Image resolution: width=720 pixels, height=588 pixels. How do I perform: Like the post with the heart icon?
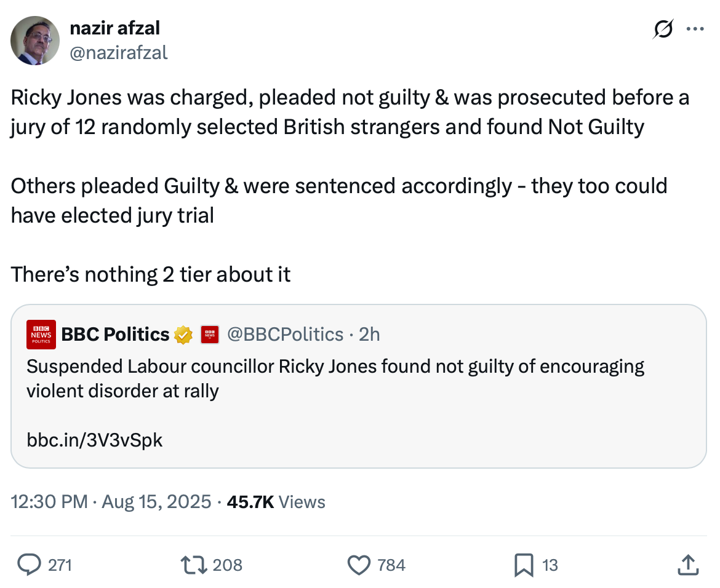point(359,564)
